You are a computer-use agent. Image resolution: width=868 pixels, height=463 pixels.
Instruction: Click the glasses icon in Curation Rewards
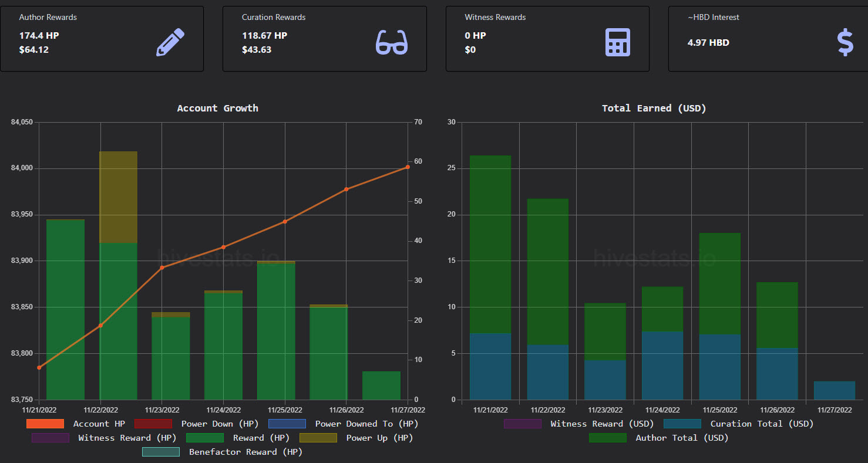point(392,42)
